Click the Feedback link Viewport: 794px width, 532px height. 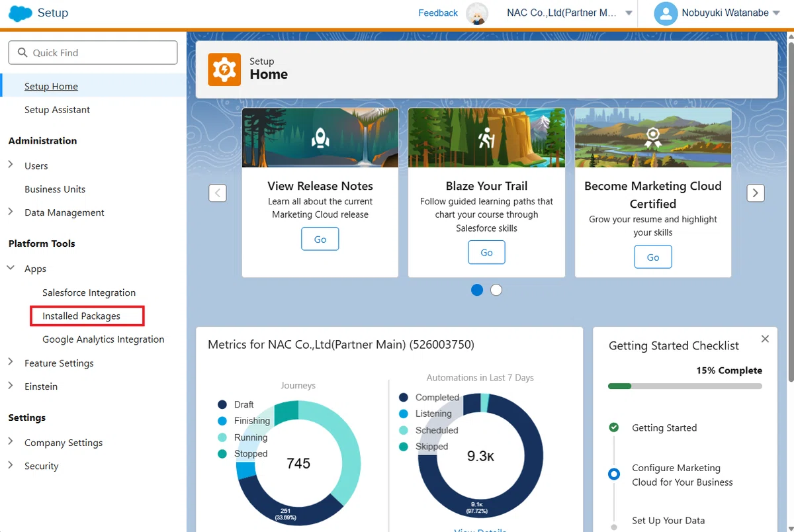pyautogui.click(x=438, y=13)
